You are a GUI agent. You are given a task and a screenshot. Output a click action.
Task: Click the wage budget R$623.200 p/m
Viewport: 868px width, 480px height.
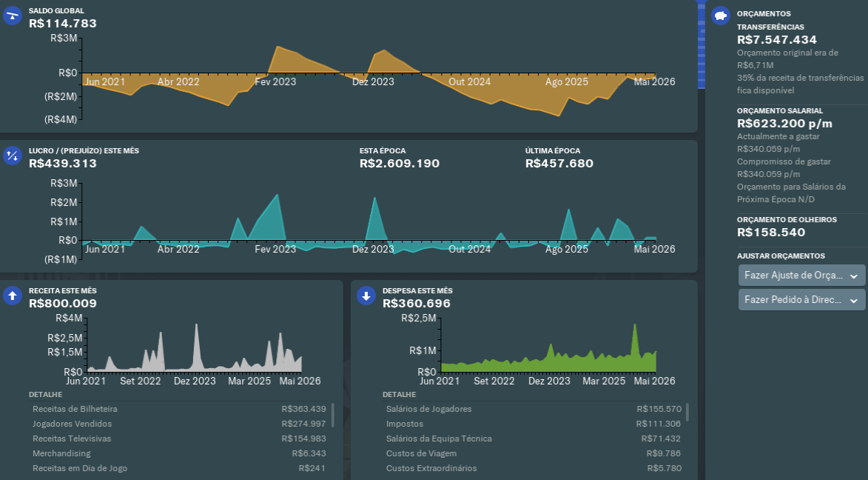784,124
